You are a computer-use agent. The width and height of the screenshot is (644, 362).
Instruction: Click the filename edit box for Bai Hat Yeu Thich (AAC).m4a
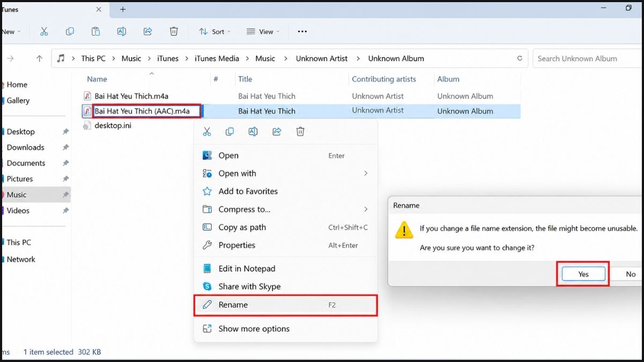[x=147, y=112]
